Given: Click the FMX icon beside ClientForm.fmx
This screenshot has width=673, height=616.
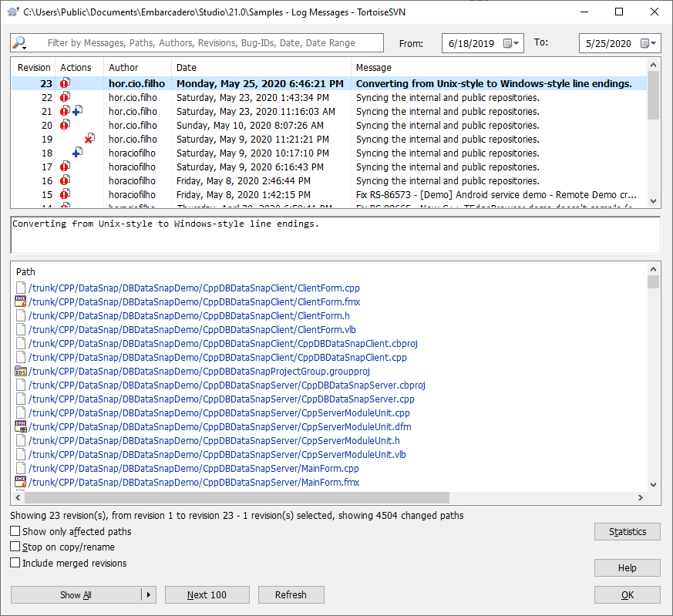Looking at the screenshot, I should click(x=21, y=302).
